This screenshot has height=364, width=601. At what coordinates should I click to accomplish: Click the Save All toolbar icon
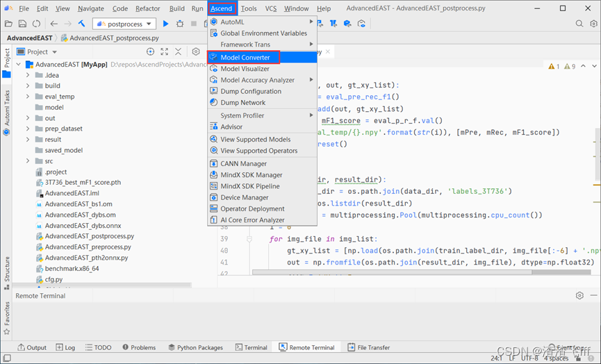click(x=22, y=24)
